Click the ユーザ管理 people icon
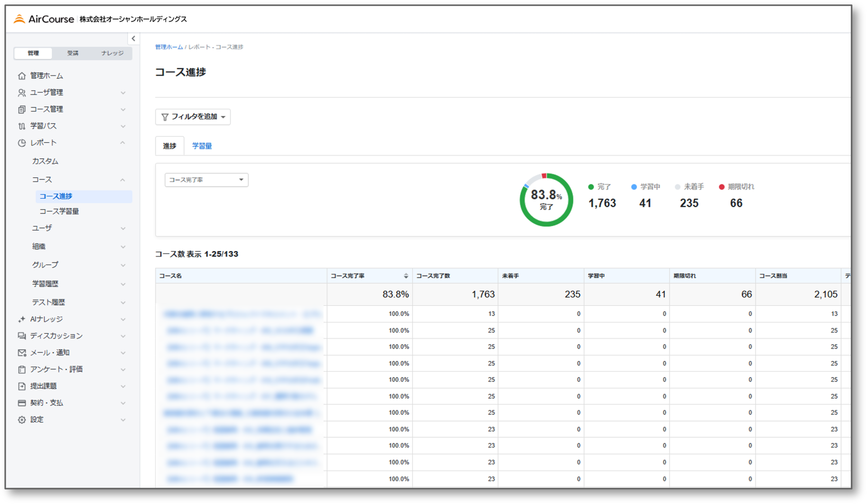 click(x=21, y=93)
